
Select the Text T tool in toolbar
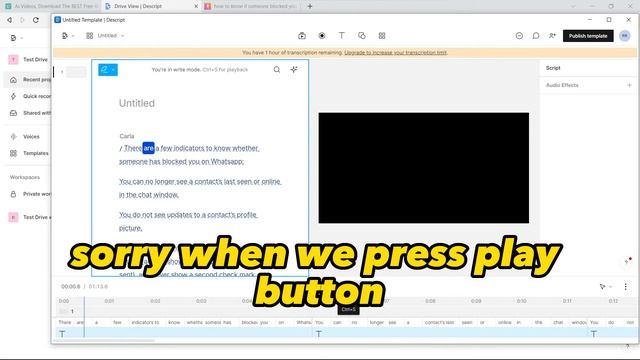342,36
